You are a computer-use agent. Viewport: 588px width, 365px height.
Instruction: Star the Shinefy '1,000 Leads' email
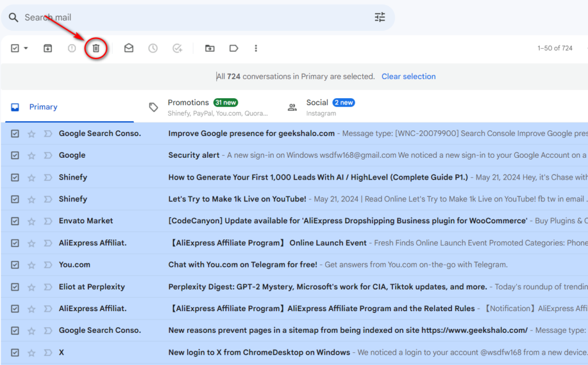pyautogui.click(x=32, y=178)
